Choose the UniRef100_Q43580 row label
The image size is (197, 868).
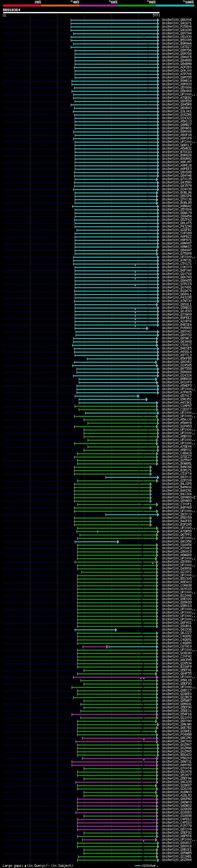pyautogui.click(x=176, y=183)
